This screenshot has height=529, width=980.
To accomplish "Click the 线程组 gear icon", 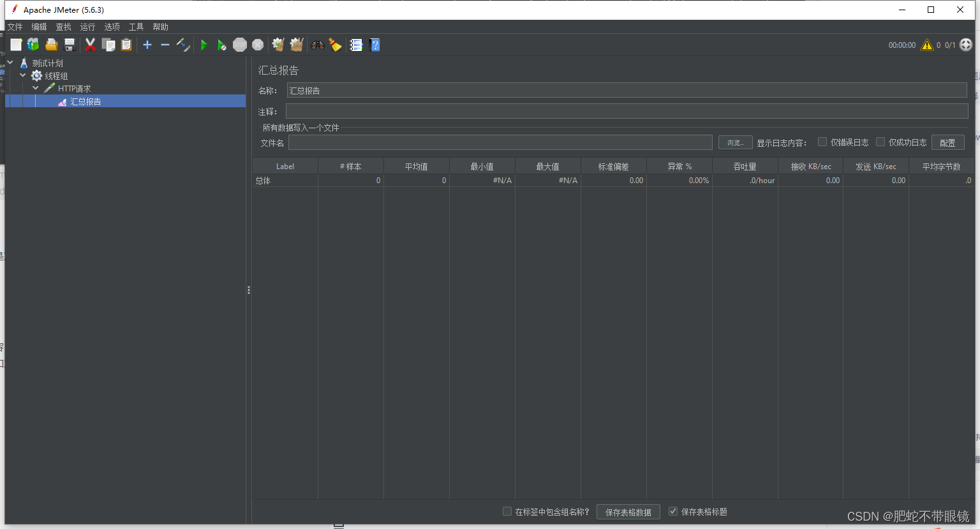I will click(x=37, y=76).
